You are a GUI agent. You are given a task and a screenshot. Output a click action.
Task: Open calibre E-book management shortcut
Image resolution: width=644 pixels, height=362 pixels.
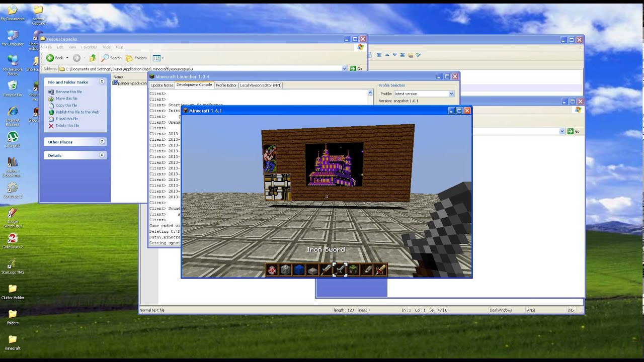13,166
